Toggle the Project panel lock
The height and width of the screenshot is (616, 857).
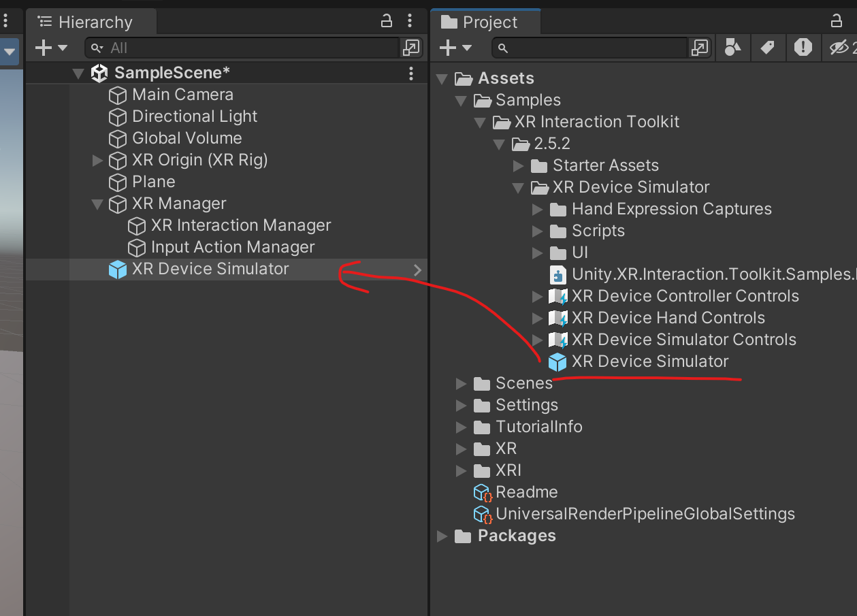(x=837, y=21)
